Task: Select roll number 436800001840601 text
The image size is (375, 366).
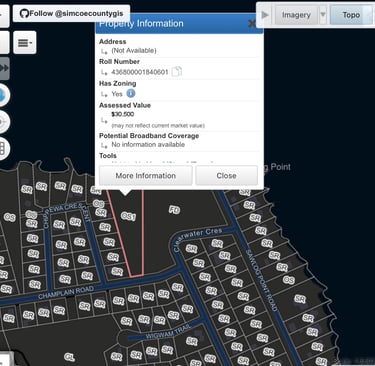Action: [140, 72]
